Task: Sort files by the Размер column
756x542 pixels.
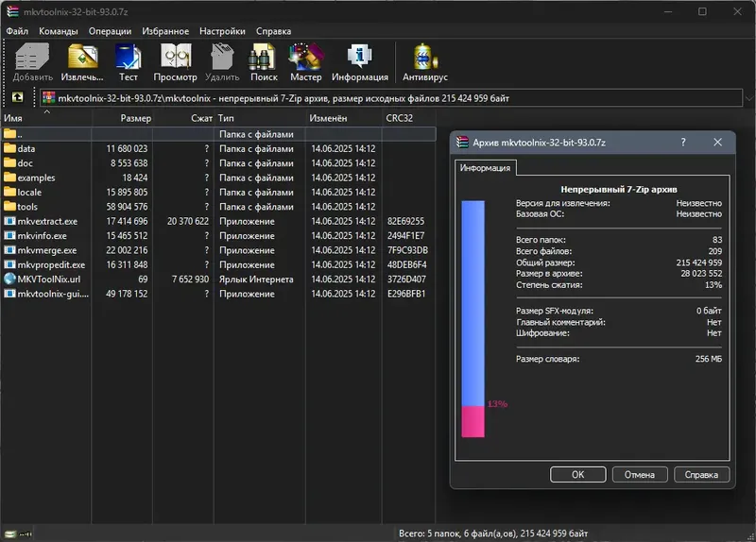Action: pyautogui.click(x=135, y=118)
